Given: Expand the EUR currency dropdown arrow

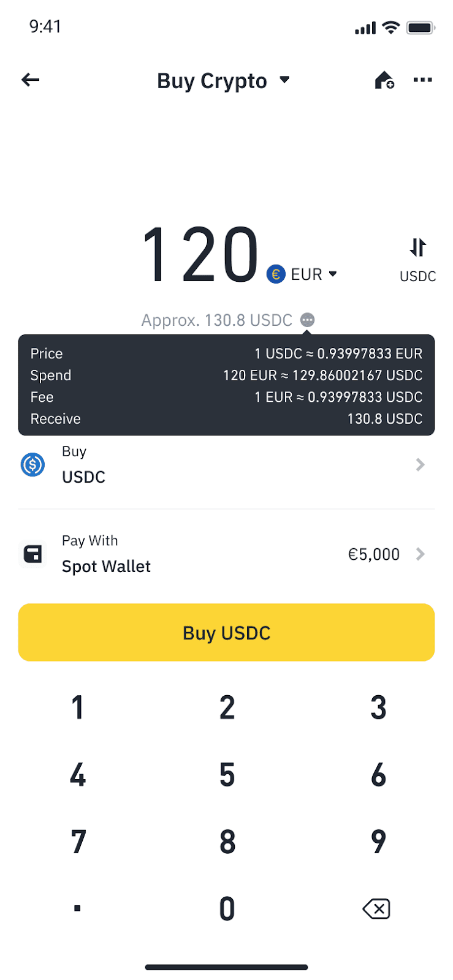Looking at the screenshot, I should [x=333, y=274].
